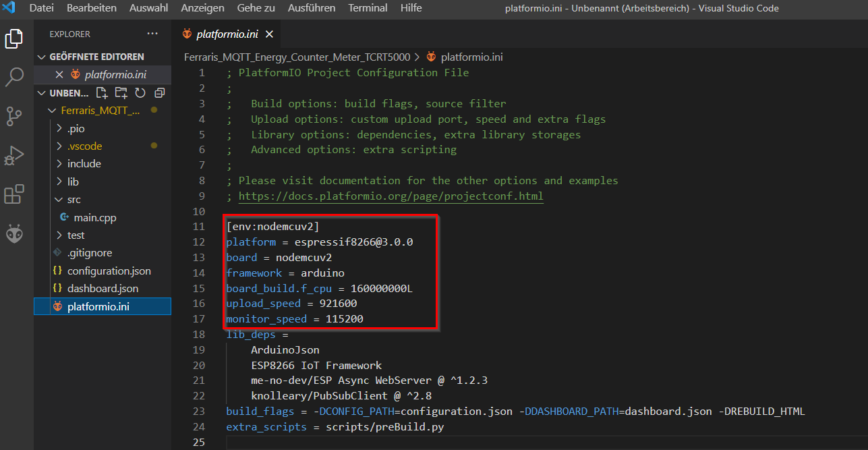Viewport: 868px width, 450px height.
Task: Open the Extensions view icon
Action: [x=14, y=194]
